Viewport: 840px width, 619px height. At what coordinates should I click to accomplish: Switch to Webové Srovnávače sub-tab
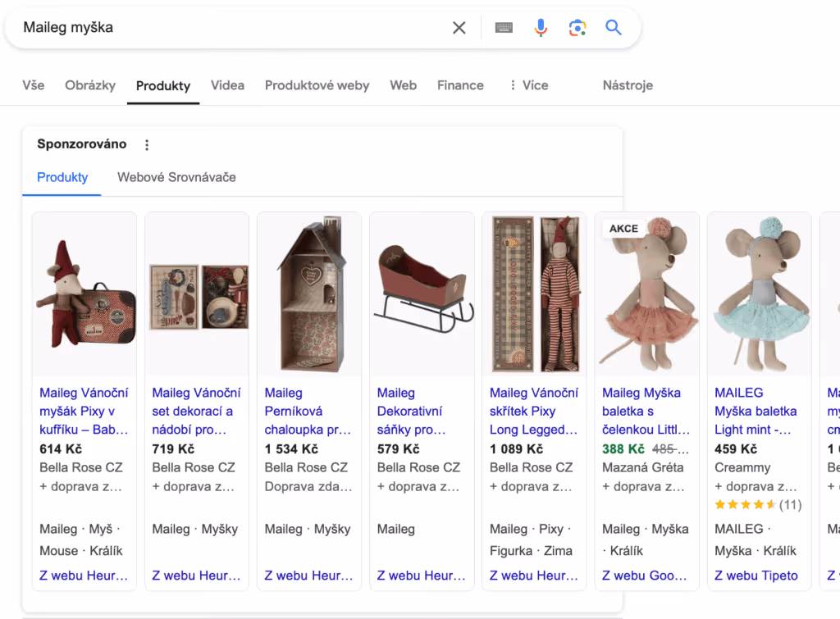coord(176,177)
